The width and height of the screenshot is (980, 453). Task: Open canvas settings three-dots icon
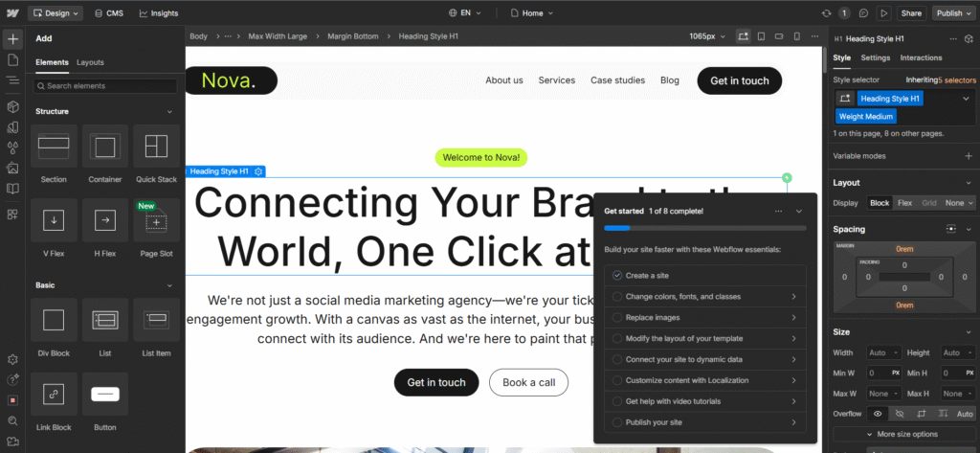click(x=814, y=36)
